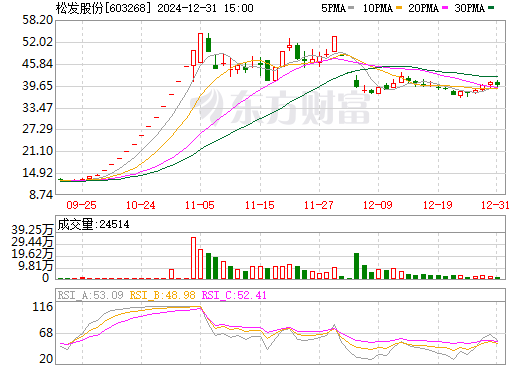Click the 成交量:24514 volume label
520x365 pixels.
[93, 224]
